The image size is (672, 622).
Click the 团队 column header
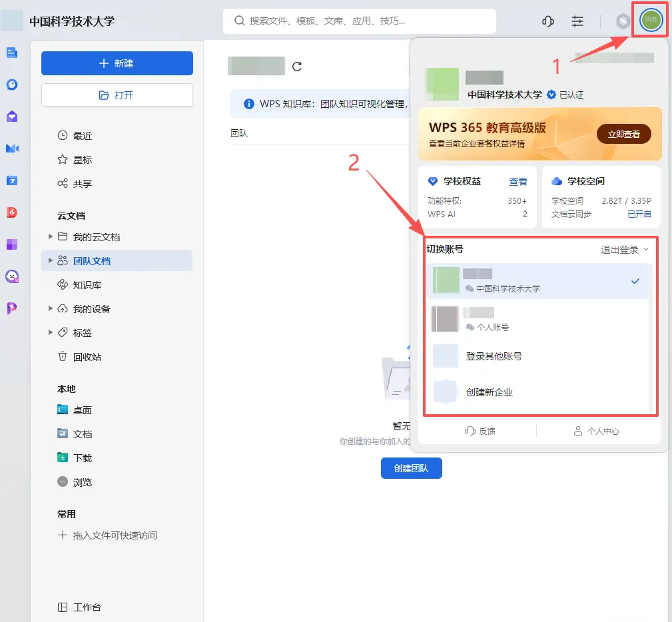[x=239, y=133]
